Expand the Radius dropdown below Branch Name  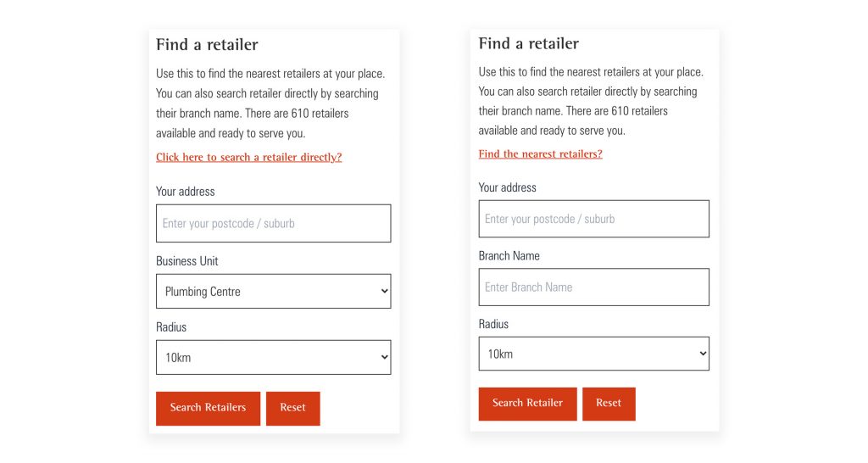[x=593, y=354]
